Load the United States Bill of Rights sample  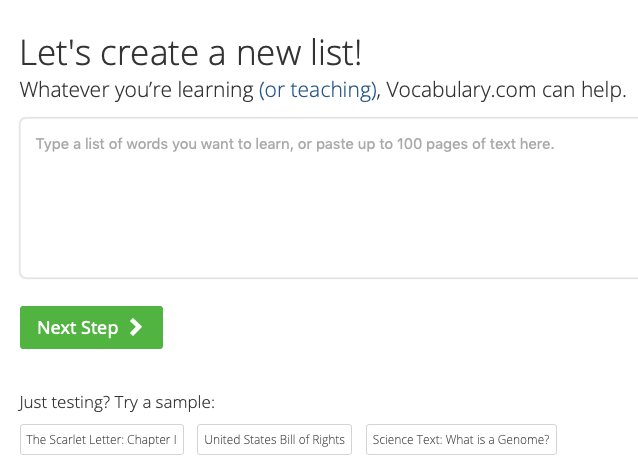[x=274, y=439]
